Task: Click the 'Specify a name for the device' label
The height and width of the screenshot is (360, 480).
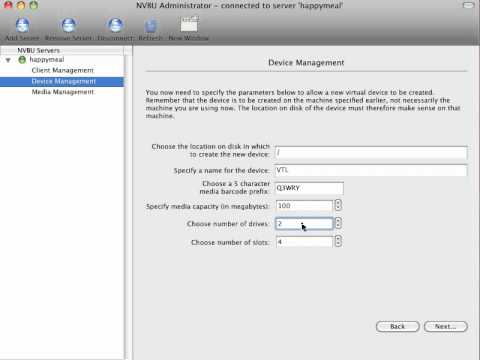Action: [x=221, y=171]
